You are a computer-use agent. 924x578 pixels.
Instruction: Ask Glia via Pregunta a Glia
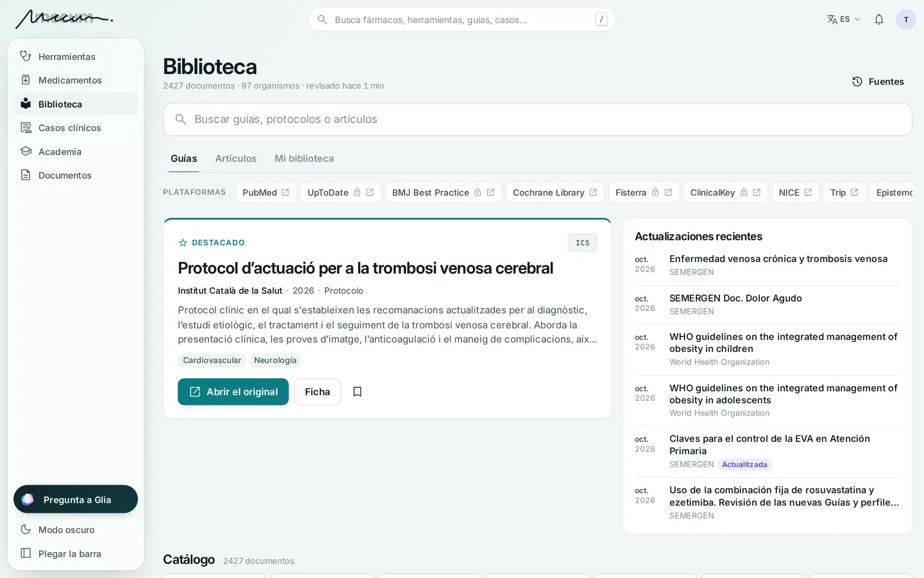tap(76, 499)
